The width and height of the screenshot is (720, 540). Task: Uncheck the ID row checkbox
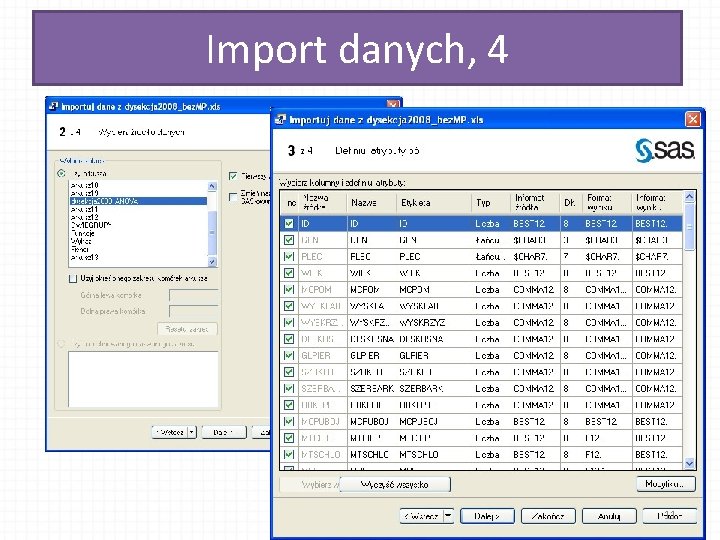[x=289, y=224]
